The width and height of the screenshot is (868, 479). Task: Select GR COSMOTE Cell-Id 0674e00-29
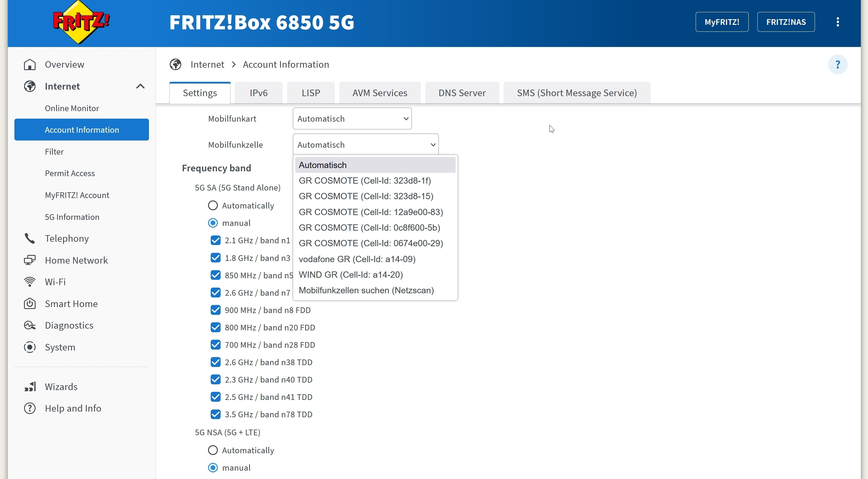[x=375, y=243]
